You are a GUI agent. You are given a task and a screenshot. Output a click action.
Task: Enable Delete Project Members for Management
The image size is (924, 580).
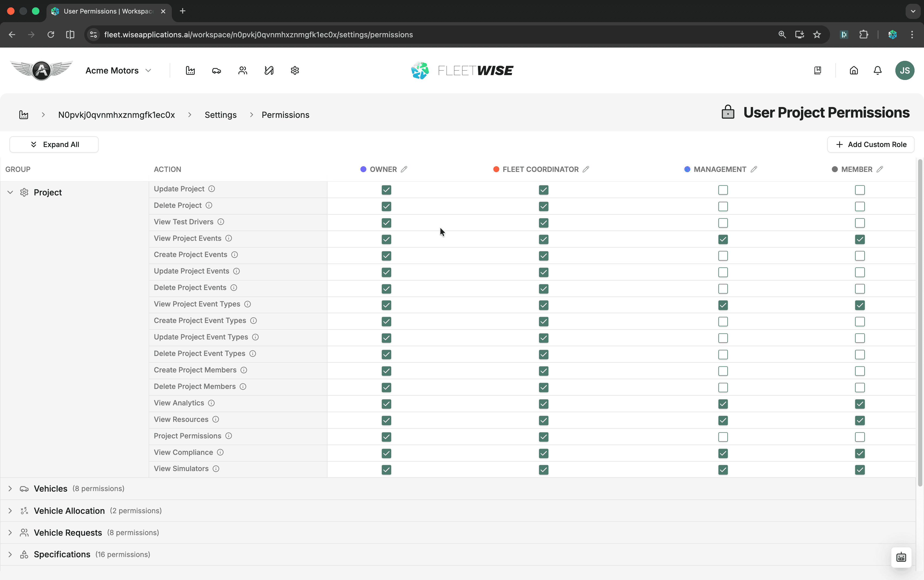click(723, 388)
